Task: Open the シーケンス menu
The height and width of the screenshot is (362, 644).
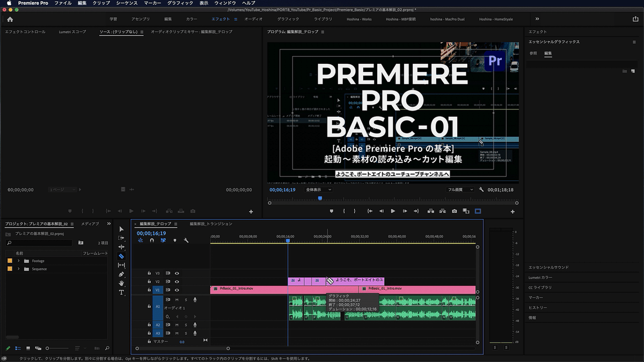Action: click(128, 3)
